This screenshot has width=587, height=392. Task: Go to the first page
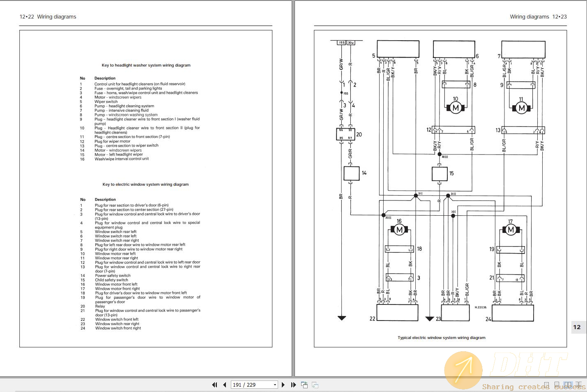(x=214, y=385)
